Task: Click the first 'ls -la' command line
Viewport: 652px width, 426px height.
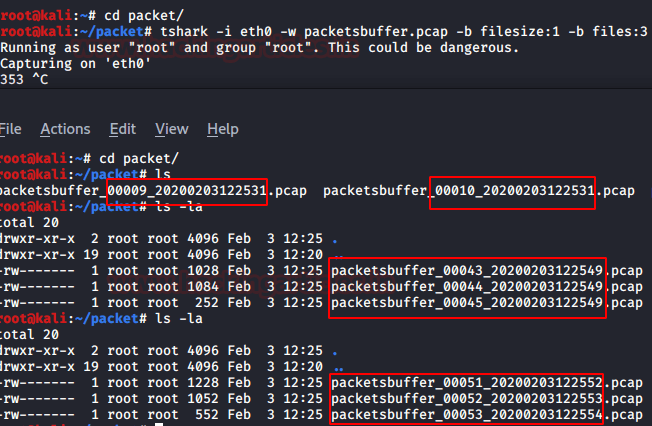Action: tap(165, 207)
